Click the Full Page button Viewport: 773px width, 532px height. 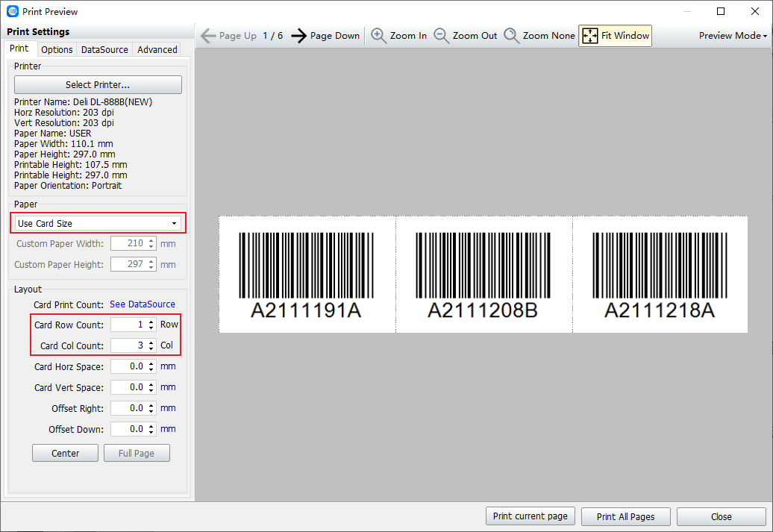(x=137, y=453)
